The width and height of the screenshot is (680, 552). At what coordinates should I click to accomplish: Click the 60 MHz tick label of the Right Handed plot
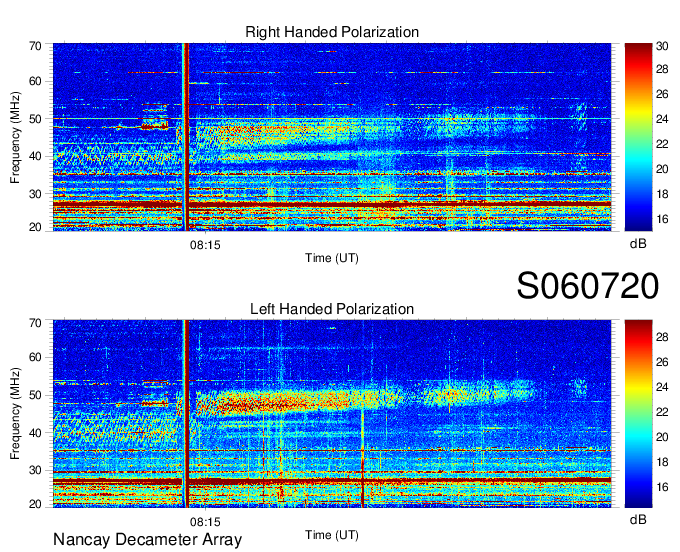coord(35,81)
